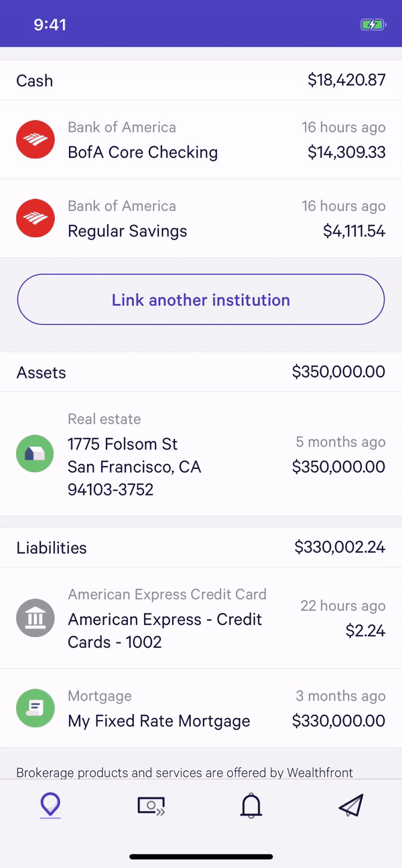The image size is (402, 868).
Task: Tap the green mortgage document icon
Action: 34,708
